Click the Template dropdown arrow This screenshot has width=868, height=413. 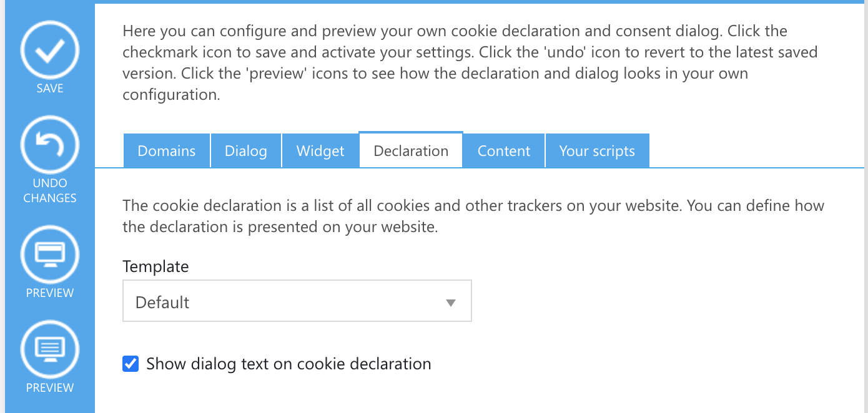tap(451, 303)
